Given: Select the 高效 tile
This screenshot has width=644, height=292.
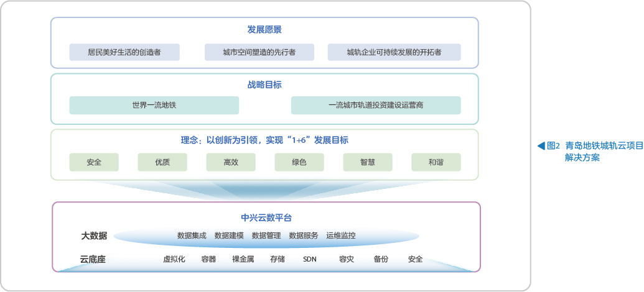Looking at the screenshot, I should click(231, 162).
